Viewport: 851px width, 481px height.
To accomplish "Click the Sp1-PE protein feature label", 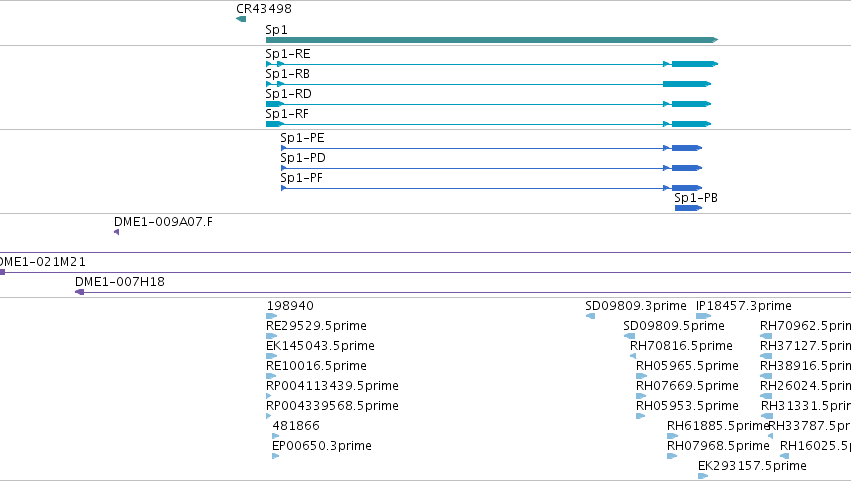I will point(302,138).
